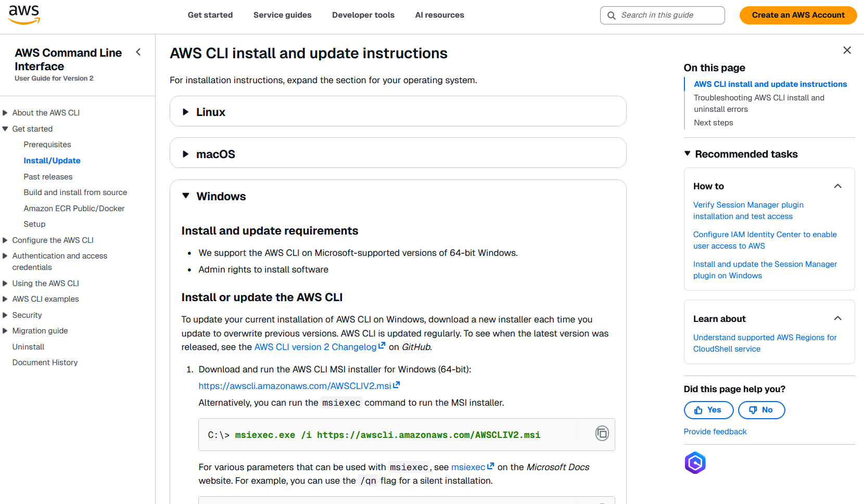
Task: Open the AWS CLI version 2 Changelog link
Action: 320,347
